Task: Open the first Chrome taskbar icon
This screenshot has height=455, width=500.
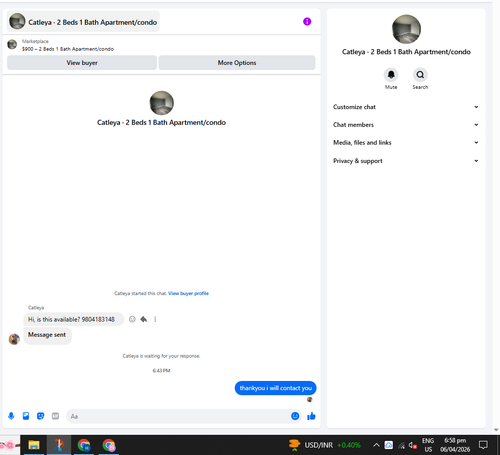Action: tap(84, 445)
